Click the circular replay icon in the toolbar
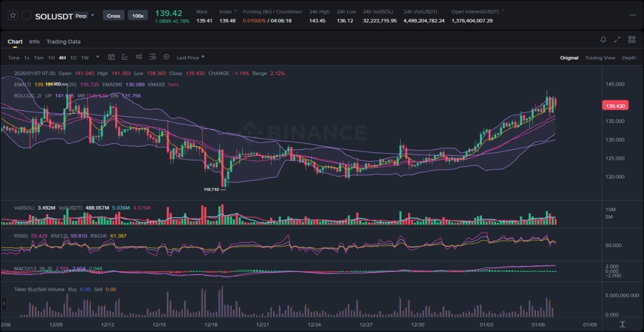Viewport: 644px width, 332px height. click(x=167, y=57)
